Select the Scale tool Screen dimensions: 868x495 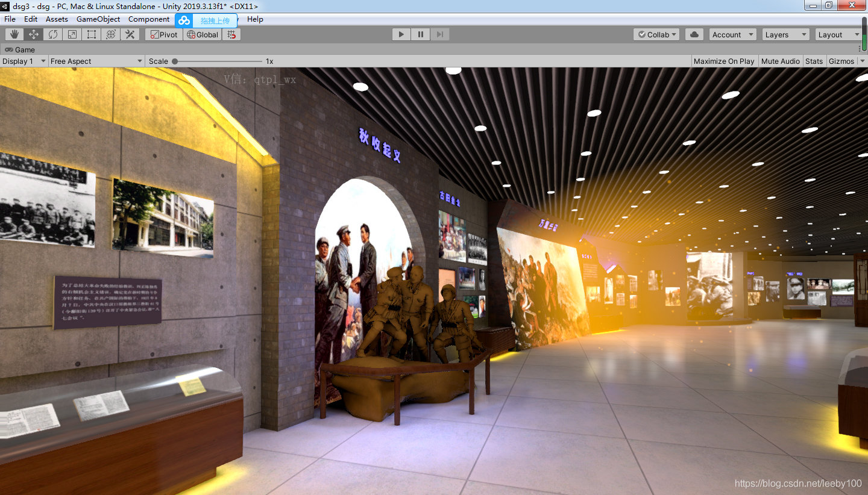coord(72,34)
